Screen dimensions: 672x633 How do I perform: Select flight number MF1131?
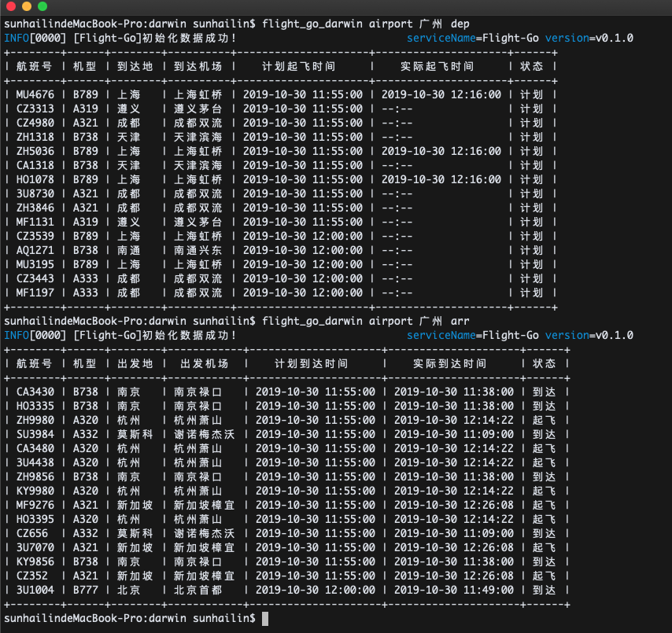35,222
